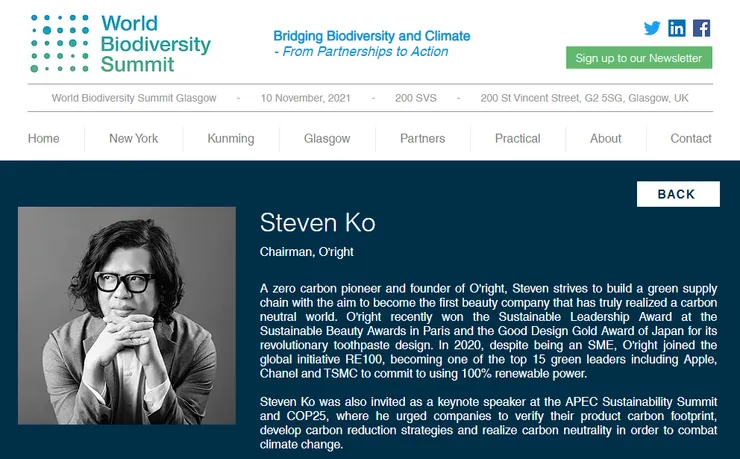
Task: Open the New York menu item
Action: 134,139
